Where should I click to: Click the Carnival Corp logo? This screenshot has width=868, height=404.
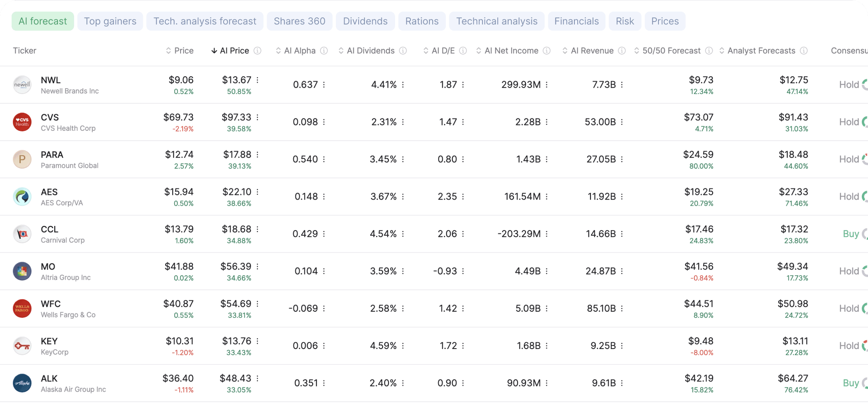tap(22, 234)
